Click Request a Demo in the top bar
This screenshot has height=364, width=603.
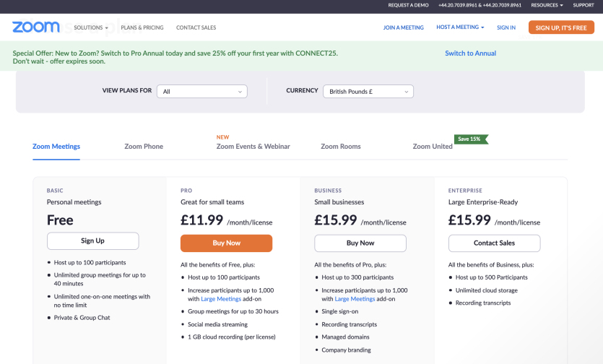coord(408,5)
